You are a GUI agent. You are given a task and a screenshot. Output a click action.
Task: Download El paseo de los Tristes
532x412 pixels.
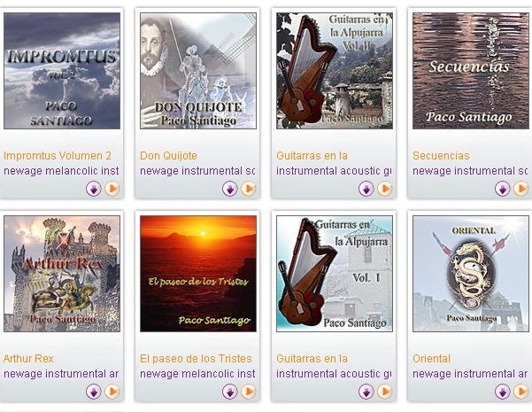point(230,392)
